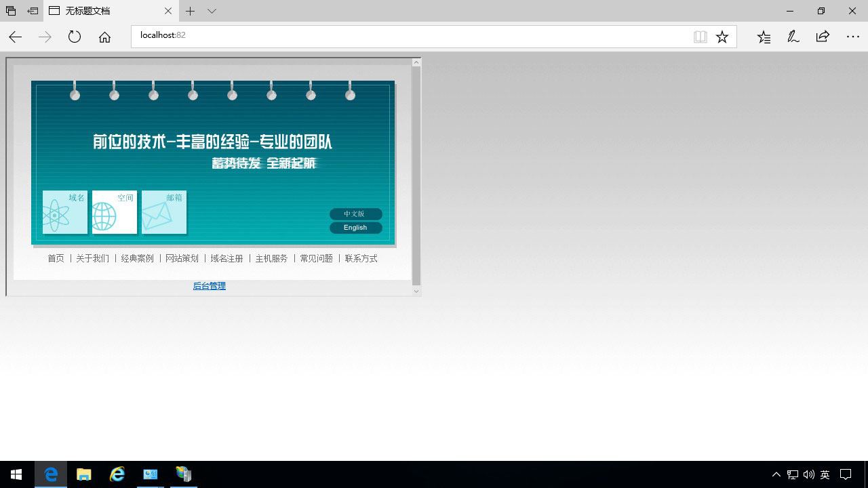868x488 pixels.
Task: Click the frame scrollbar up arrow
Action: (x=416, y=62)
